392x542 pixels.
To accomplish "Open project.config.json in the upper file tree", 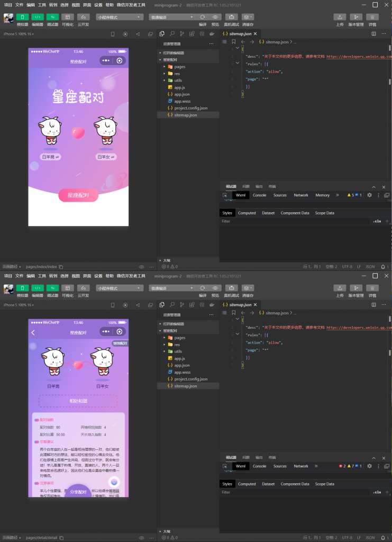I will (190, 108).
